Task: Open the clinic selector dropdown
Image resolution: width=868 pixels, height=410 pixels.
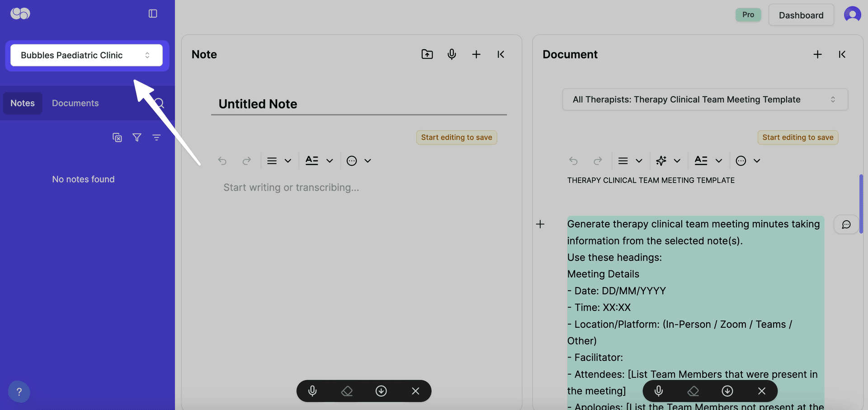Action: (86, 55)
